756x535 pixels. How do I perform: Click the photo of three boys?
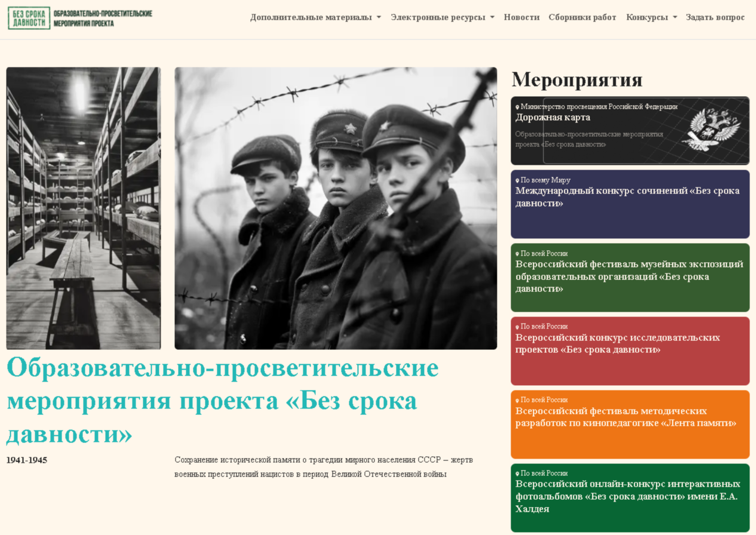pos(336,208)
